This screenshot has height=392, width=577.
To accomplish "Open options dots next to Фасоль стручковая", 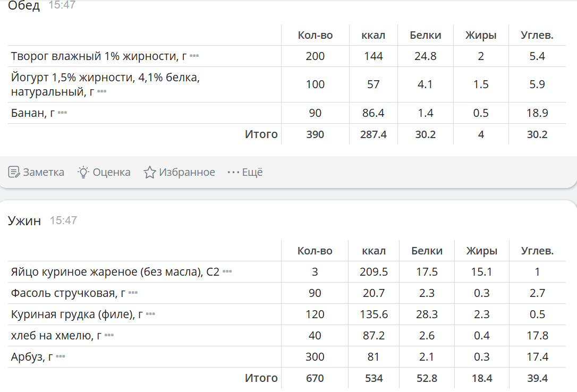I will (x=133, y=293).
